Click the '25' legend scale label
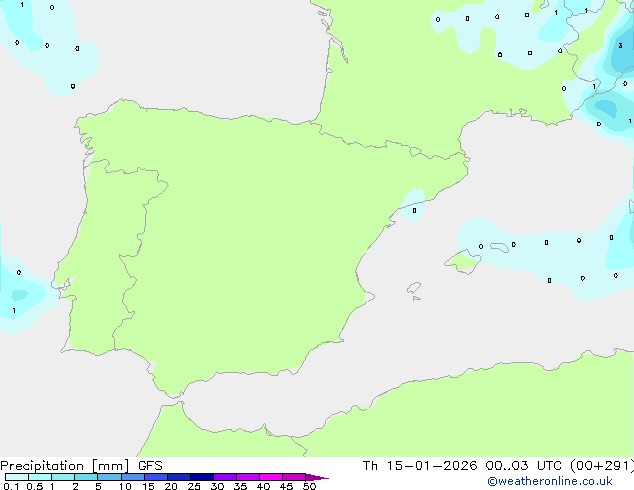The width and height of the screenshot is (634, 490). point(194,486)
